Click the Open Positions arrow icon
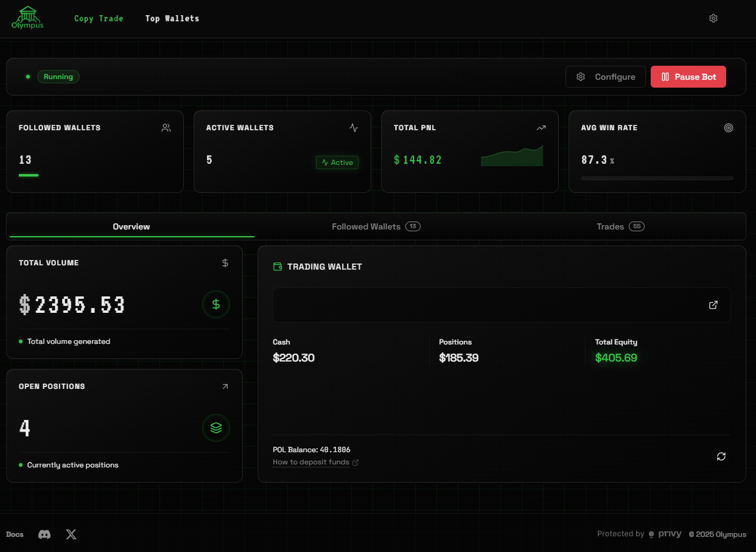Screen dimensions: 756x552 (x=225, y=386)
